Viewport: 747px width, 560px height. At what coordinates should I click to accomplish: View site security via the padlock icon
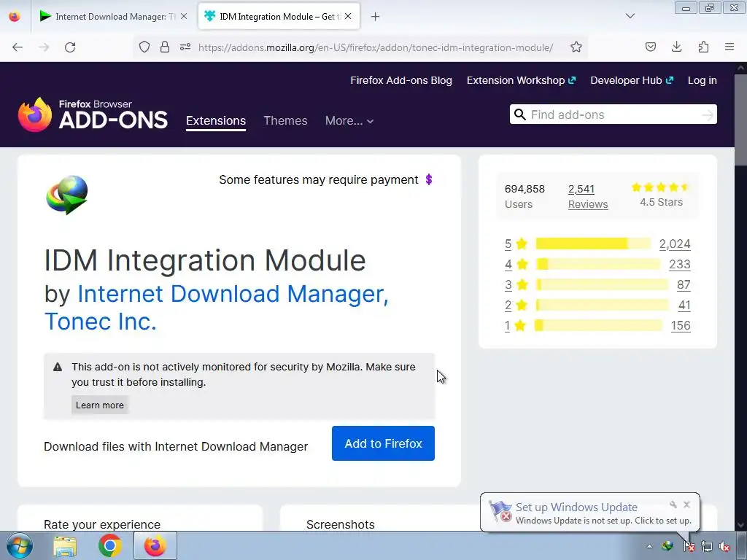pyautogui.click(x=165, y=47)
